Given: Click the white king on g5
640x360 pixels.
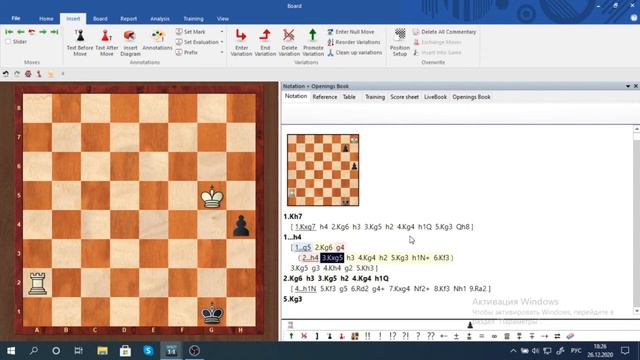Looking at the screenshot, I should 212,196.
